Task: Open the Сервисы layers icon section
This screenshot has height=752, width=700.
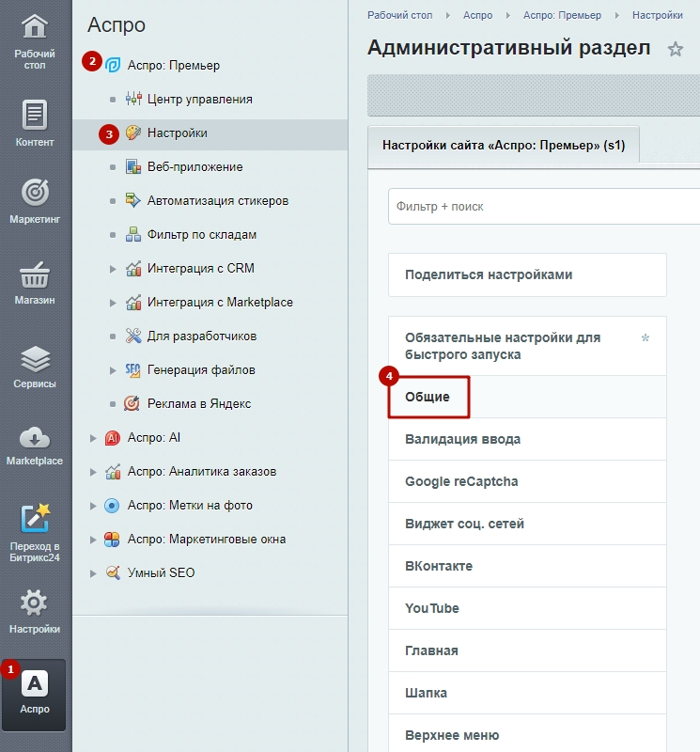Action: [x=35, y=367]
